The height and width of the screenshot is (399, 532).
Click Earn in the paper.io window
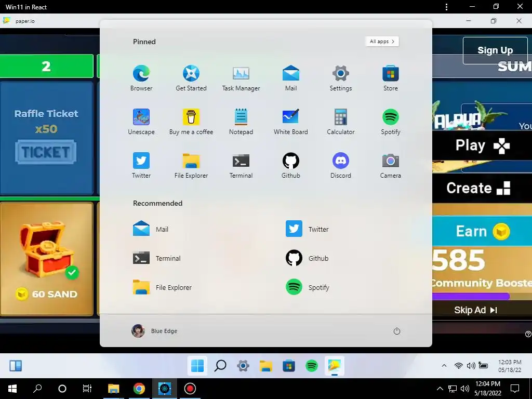point(482,231)
